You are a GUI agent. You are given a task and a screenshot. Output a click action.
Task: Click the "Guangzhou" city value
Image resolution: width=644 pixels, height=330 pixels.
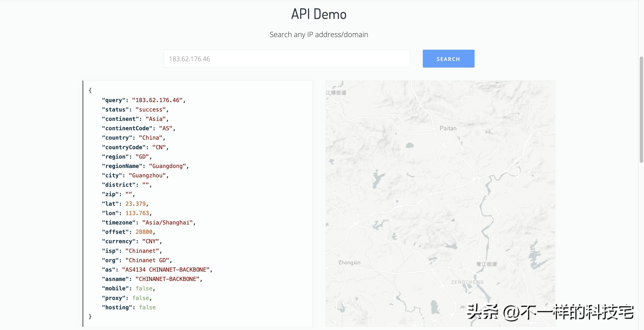(x=147, y=175)
